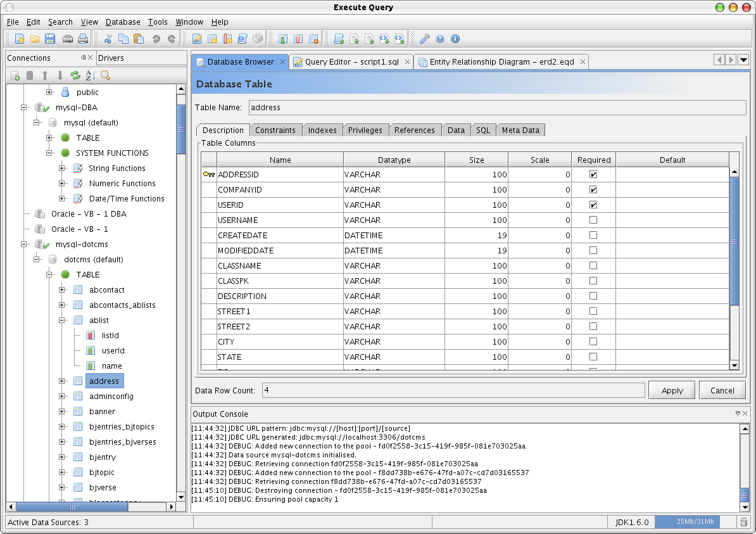Open the Database menu
756x534 pixels.
point(123,22)
